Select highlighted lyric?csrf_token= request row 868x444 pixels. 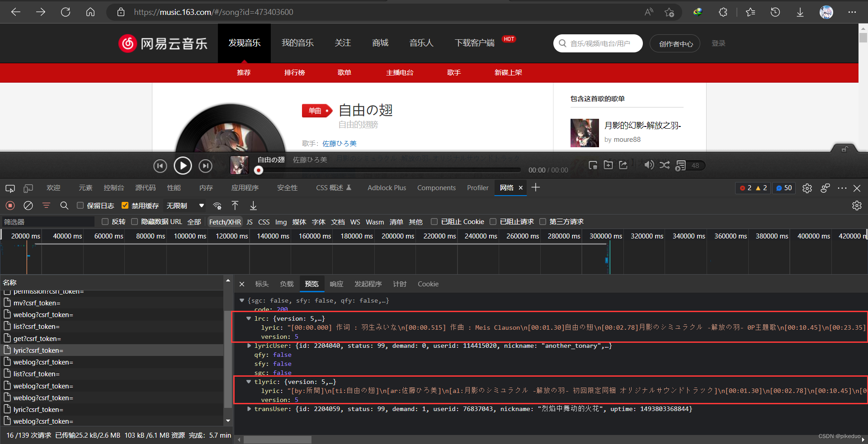point(112,350)
